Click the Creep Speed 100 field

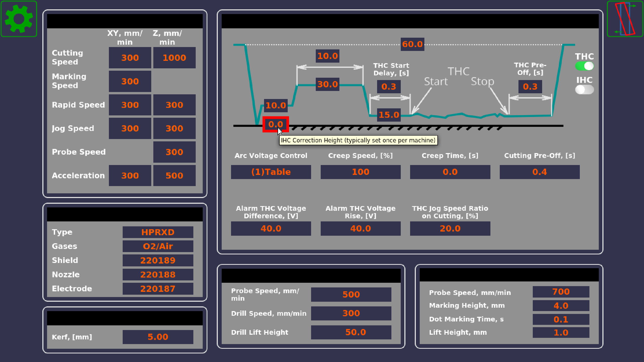pyautogui.click(x=360, y=172)
